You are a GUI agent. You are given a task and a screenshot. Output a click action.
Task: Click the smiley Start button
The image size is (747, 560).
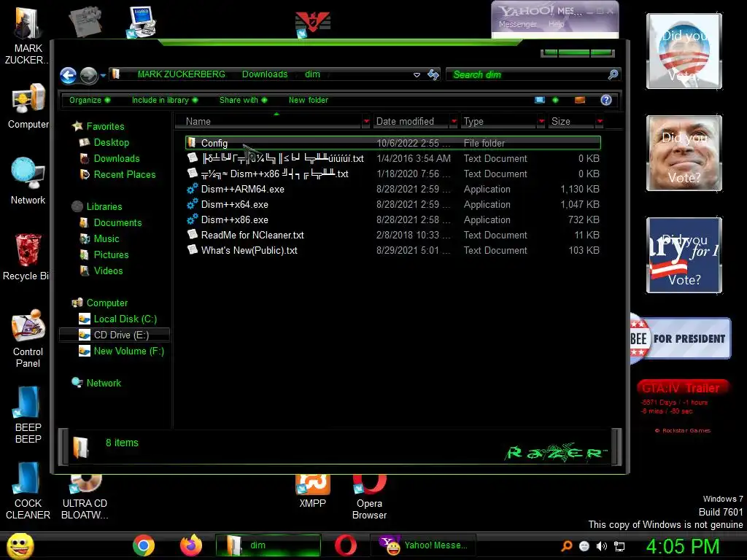[x=20, y=546]
